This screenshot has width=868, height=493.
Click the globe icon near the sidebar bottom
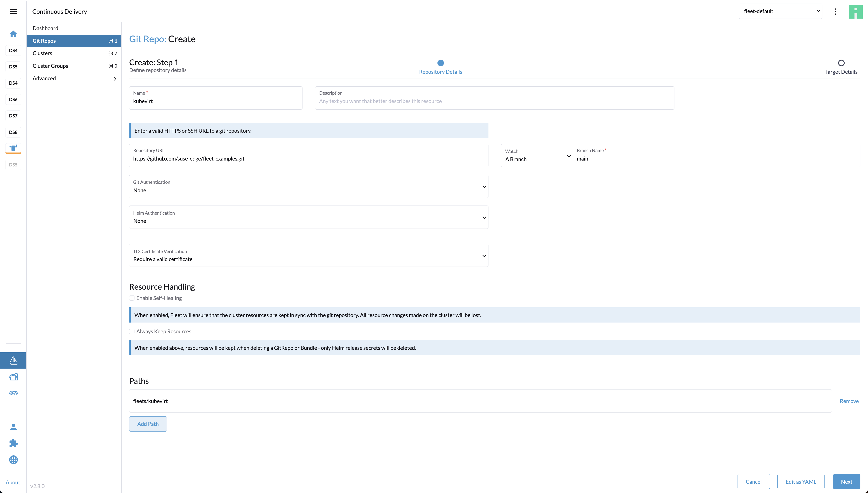tap(13, 460)
